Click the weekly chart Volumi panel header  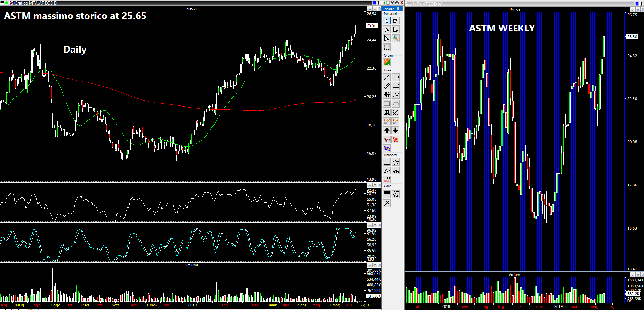click(515, 275)
